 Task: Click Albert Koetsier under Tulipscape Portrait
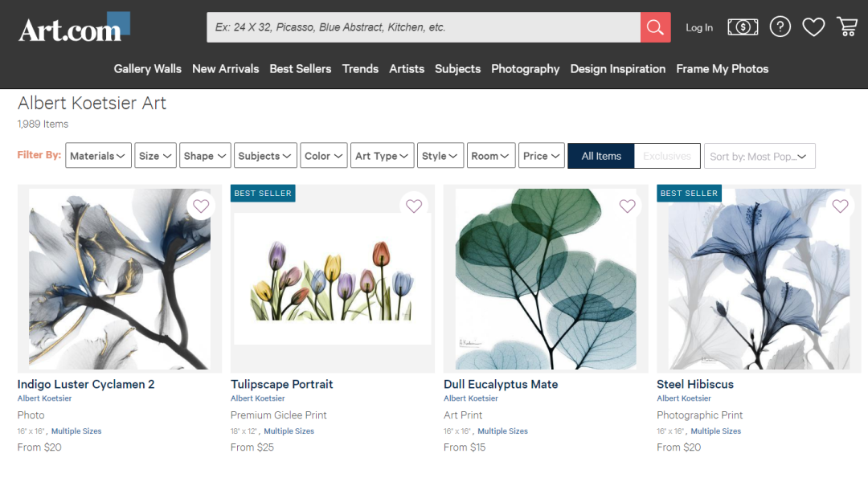click(x=257, y=398)
